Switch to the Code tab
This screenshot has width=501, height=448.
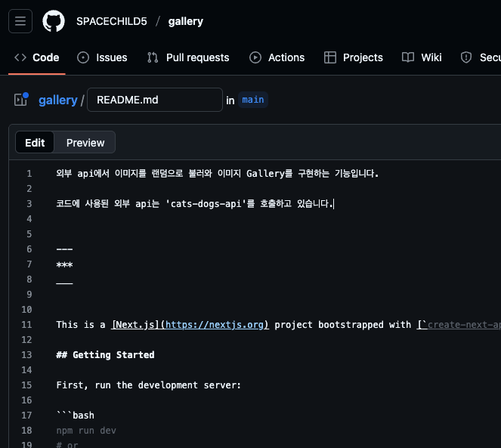point(37,57)
